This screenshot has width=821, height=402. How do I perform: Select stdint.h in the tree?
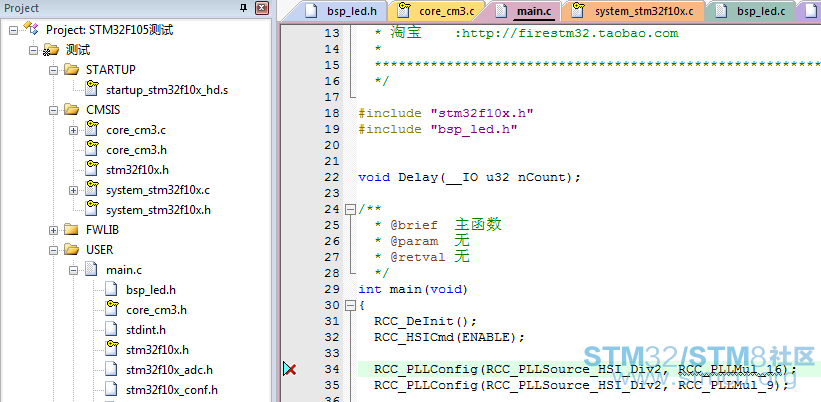(146, 330)
